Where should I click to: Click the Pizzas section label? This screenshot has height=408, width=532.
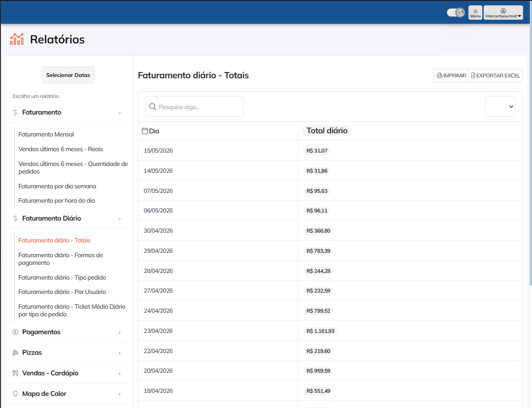[x=32, y=353]
